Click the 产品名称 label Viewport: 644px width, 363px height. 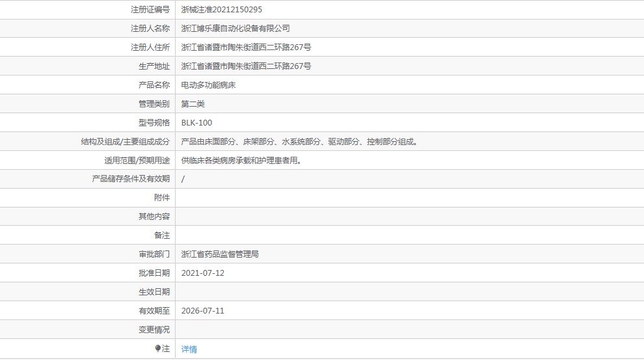pyautogui.click(x=154, y=85)
